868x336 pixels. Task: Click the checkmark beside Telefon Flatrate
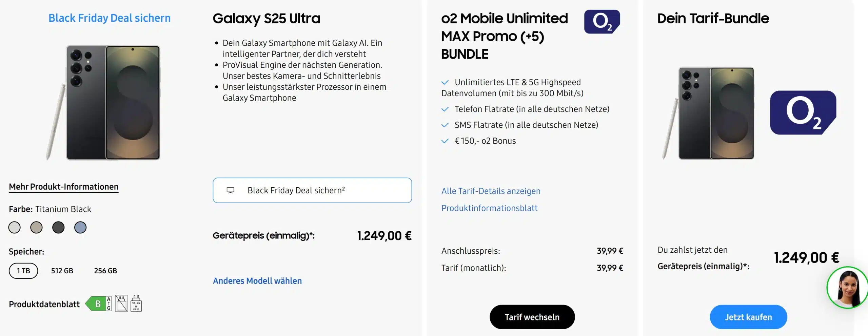point(445,109)
